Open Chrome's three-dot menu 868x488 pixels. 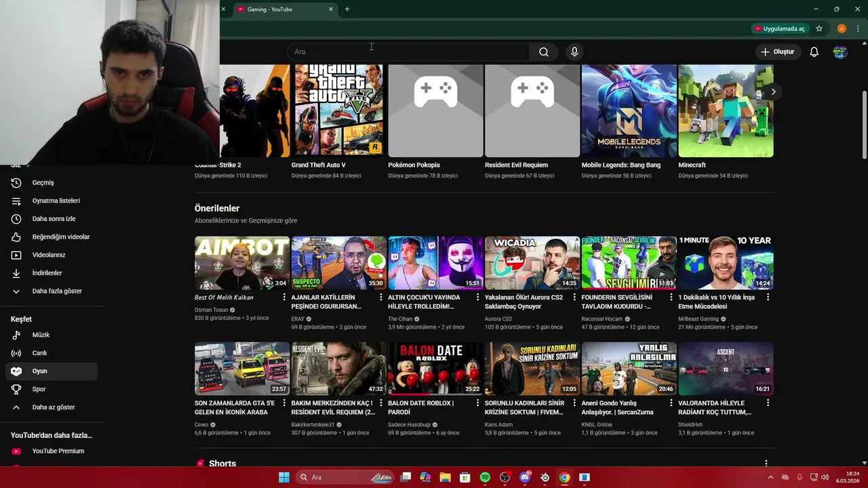pos(858,28)
